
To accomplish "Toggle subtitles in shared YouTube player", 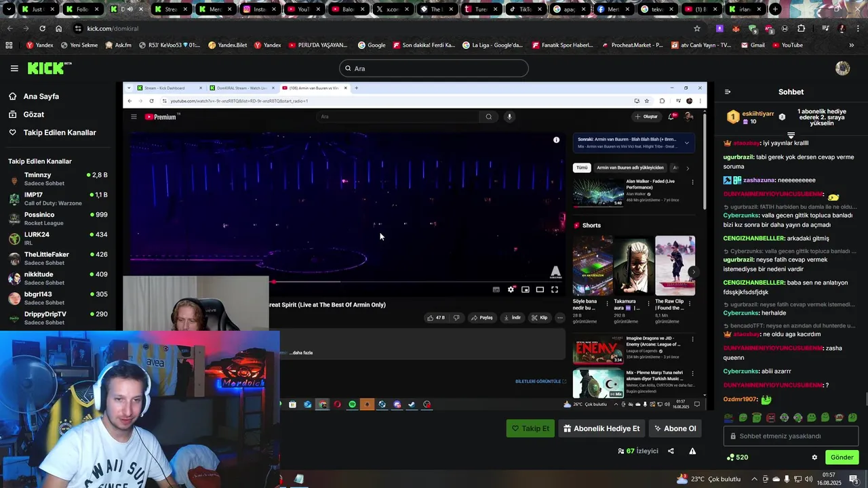I will pos(496,289).
